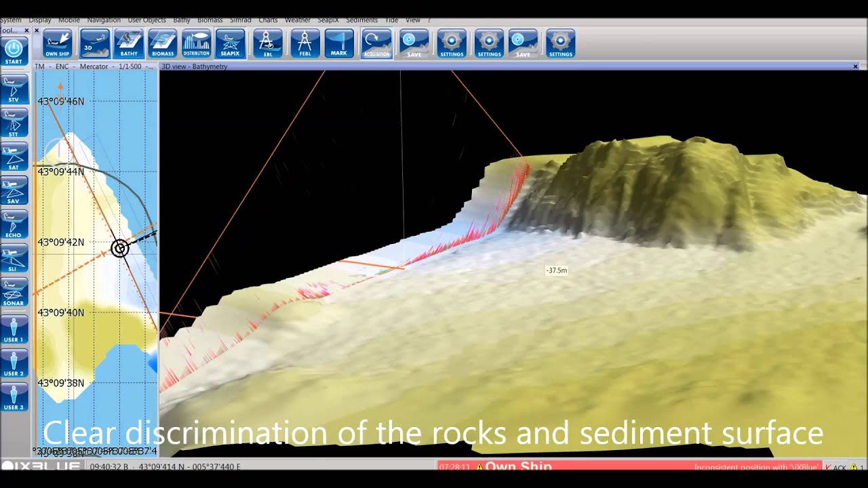This screenshot has height=488, width=868.
Task: Select SAT sonar mode
Action: [14, 157]
